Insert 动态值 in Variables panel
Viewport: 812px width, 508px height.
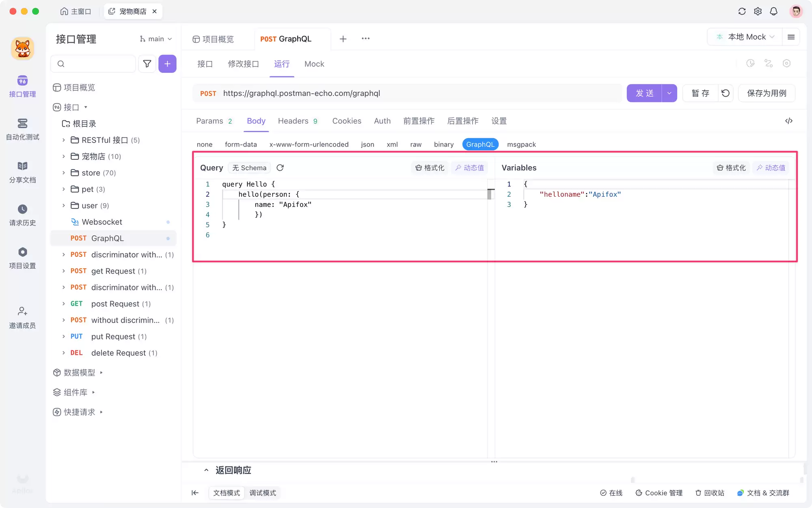pyautogui.click(x=771, y=168)
